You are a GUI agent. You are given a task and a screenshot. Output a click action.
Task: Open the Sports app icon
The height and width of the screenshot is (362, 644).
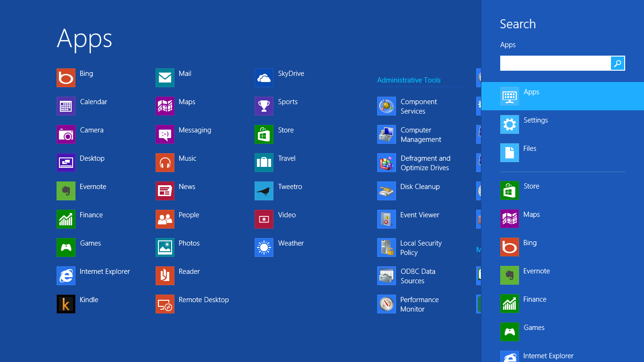point(264,106)
